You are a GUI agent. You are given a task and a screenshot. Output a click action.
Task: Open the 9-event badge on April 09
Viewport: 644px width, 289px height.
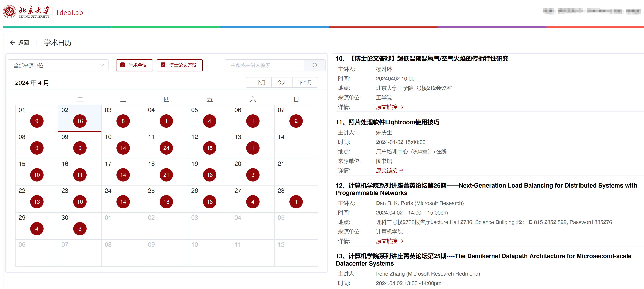[80, 148]
